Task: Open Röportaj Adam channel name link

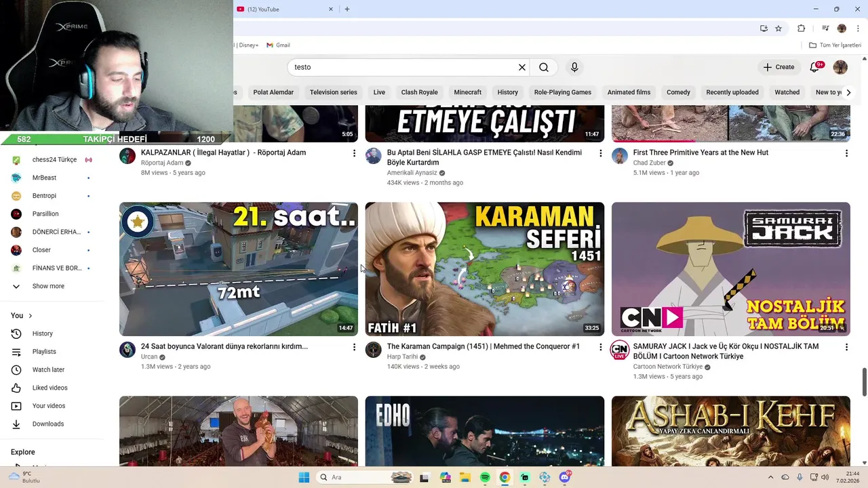Action: [162, 163]
